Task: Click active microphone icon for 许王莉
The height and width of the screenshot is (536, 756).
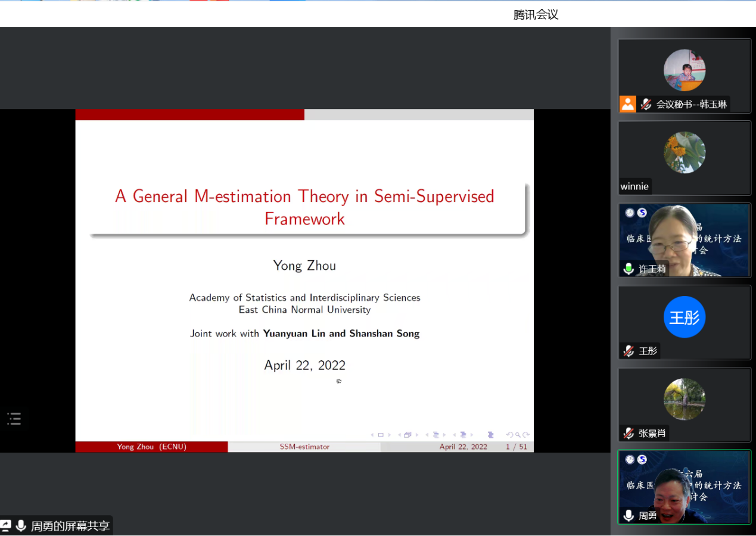Action: tap(629, 269)
